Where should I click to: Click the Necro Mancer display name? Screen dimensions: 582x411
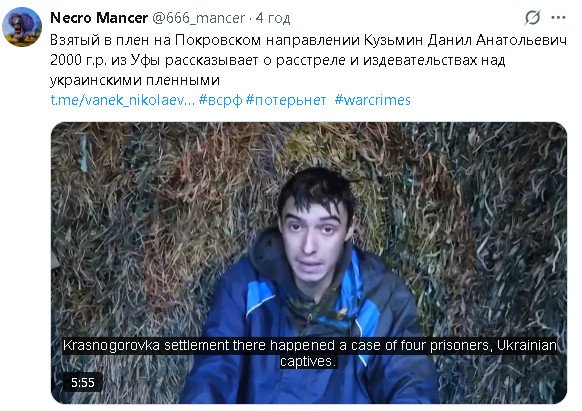(99, 17)
